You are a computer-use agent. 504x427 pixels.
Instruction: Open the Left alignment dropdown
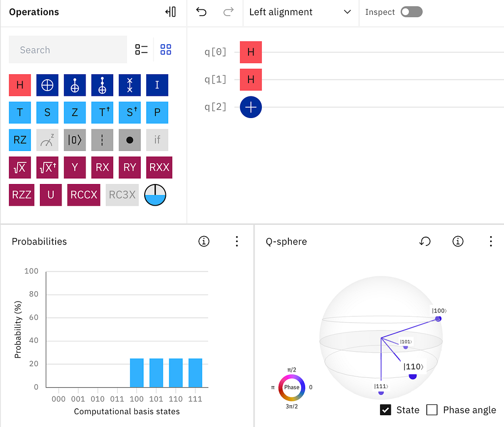pos(301,12)
